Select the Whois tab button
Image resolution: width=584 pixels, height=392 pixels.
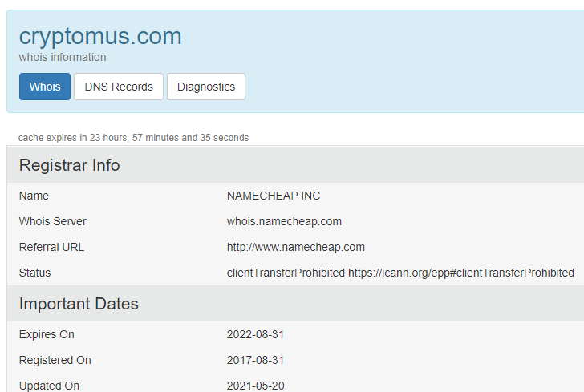click(45, 87)
